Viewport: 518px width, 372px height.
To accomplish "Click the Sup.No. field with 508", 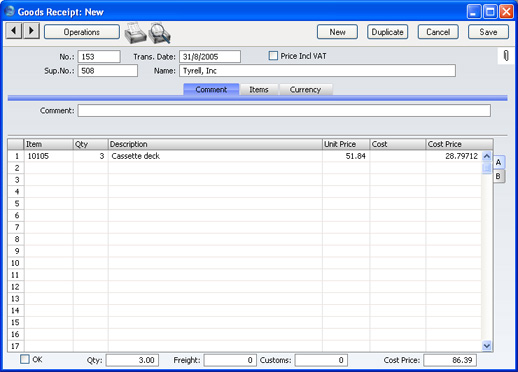I will pyautogui.click(x=108, y=71).
